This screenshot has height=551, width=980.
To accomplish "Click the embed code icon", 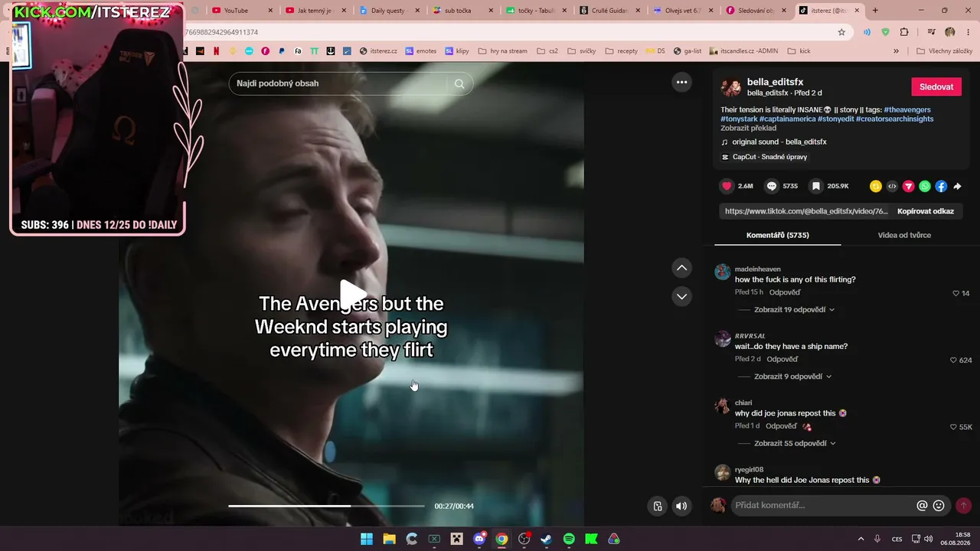I will (892, 186).
